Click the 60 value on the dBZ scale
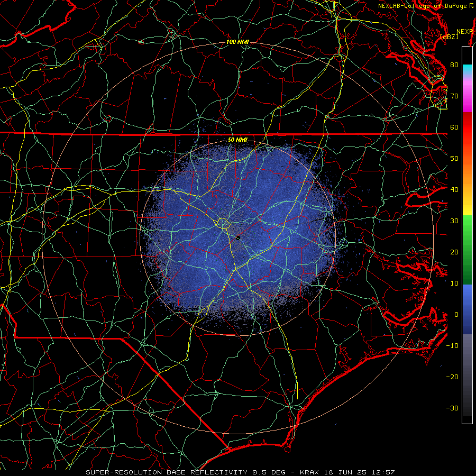This screenshot has width=476, height=476. tap(454, 127)
